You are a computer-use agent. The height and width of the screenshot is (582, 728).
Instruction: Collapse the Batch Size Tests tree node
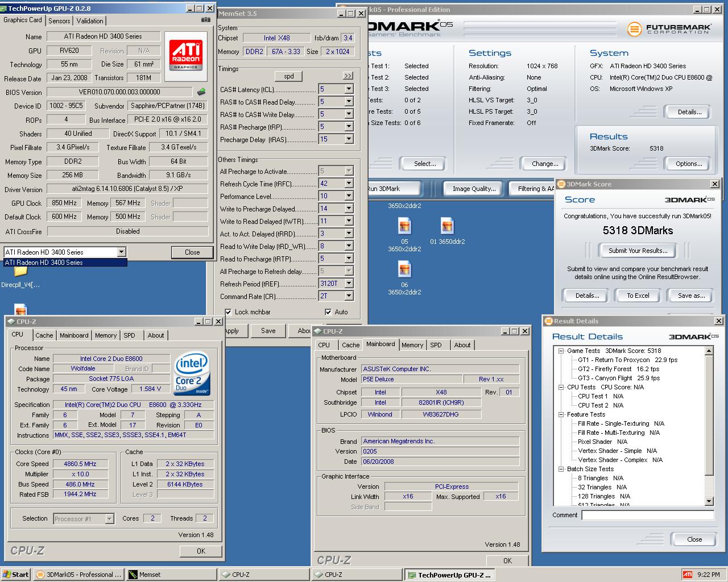(561, 469)
